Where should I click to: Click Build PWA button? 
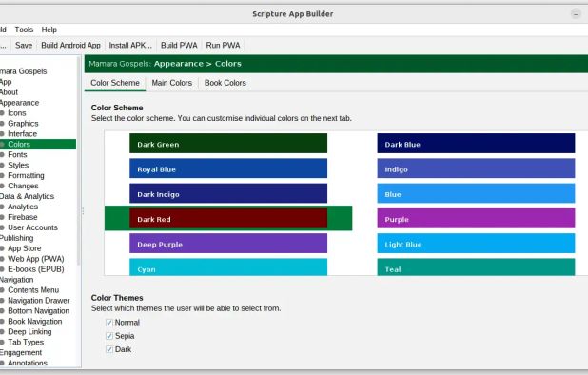(179, 46)
